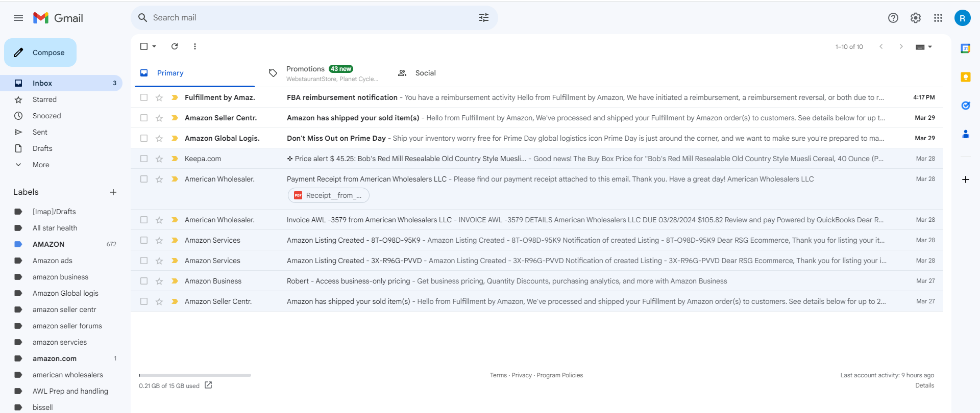Refresh the inbox
The image size is (980, 413).
(175, 46)
